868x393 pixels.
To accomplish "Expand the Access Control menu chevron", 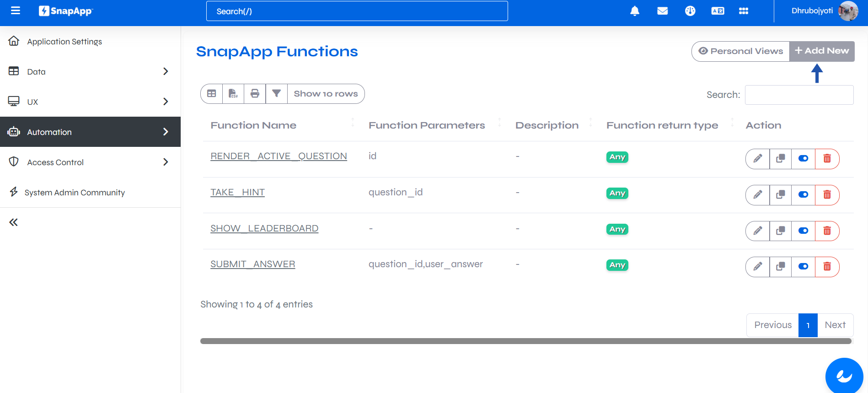I will [166, 162].
